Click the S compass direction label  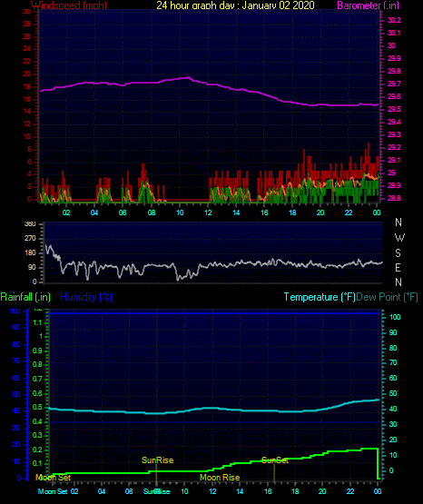[x=398, y=253]
